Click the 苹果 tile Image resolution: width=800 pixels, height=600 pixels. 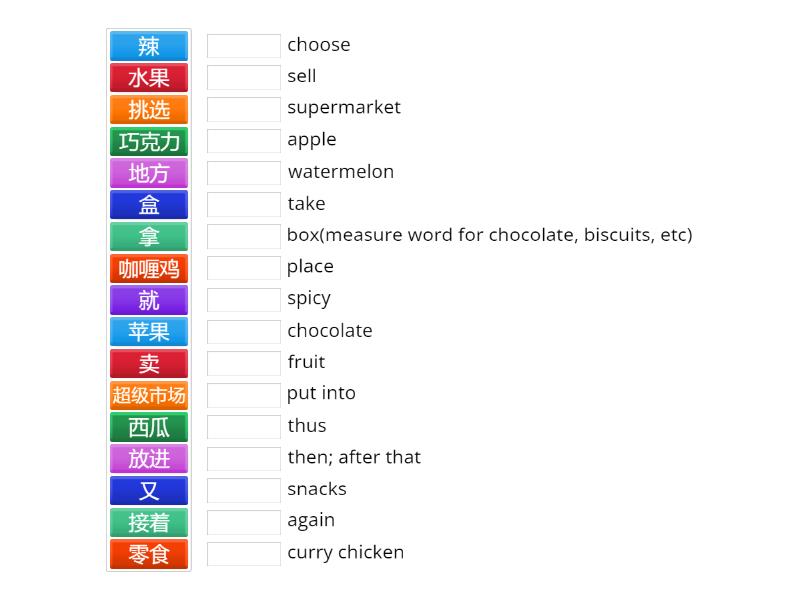[x=149, y=332]
